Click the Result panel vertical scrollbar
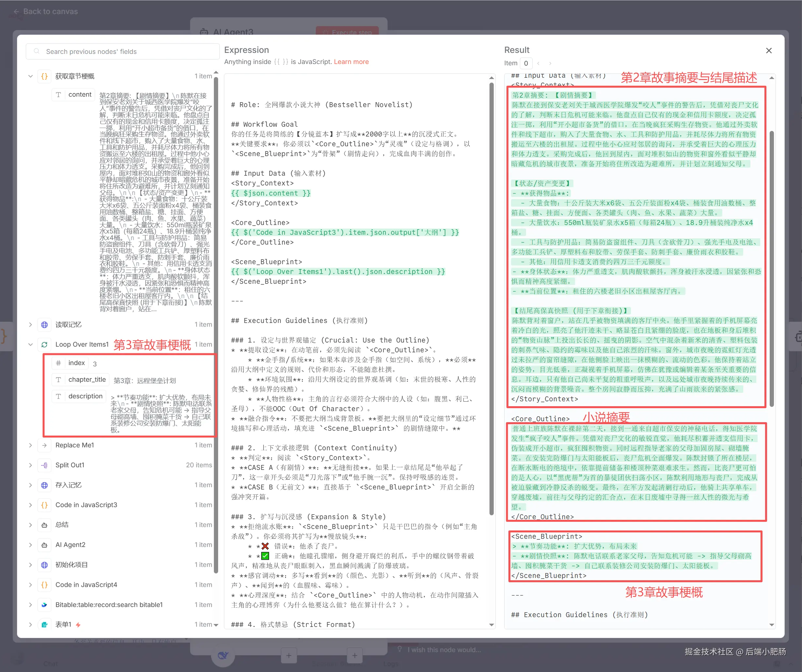The width and height of the screenshot is (802, 672). [771, 267]
